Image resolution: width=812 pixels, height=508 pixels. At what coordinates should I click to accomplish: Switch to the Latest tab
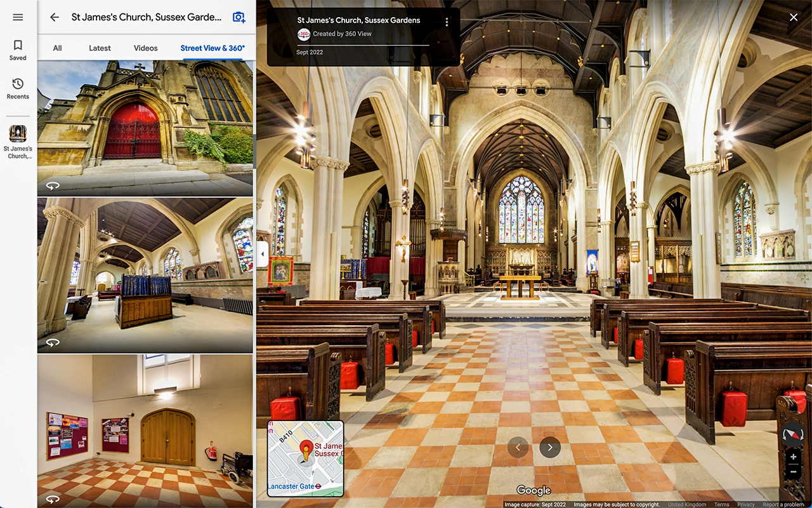pyautogui.click(x=100, y=48)
